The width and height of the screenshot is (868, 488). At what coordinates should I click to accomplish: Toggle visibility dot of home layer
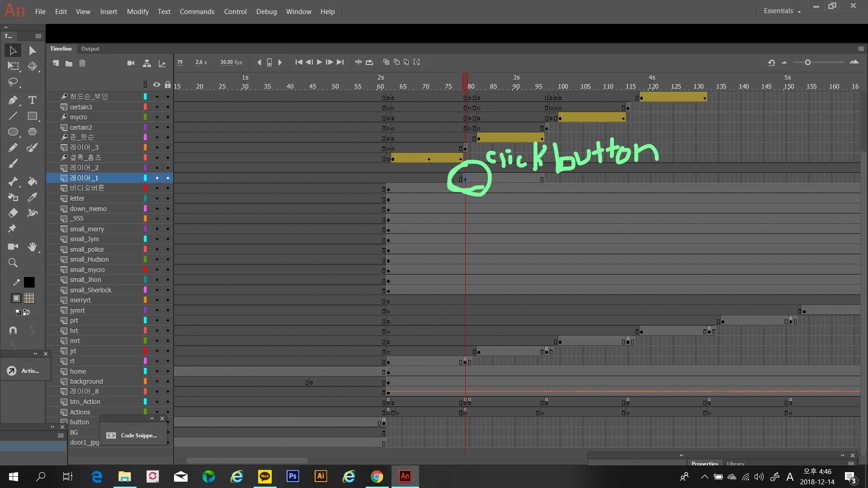click(157, 371)
